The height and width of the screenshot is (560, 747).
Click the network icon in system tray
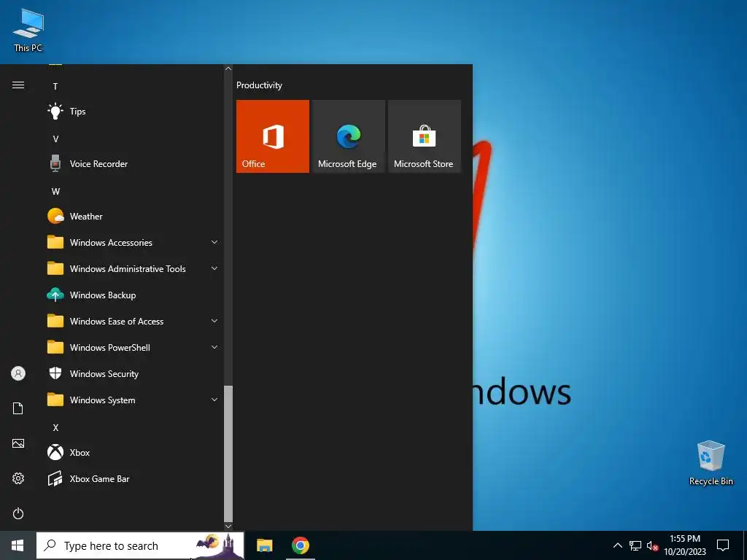[x=635, y=545]
